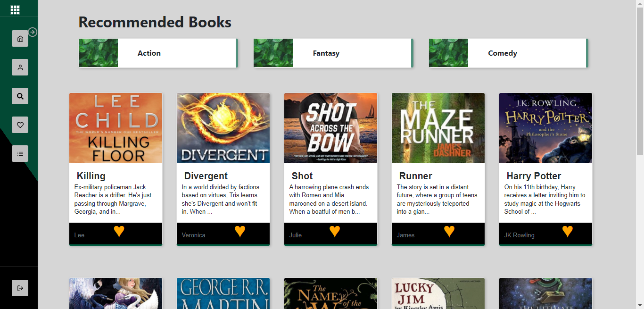Open search from the sidebar magnifier icon

tap(20, 96)
